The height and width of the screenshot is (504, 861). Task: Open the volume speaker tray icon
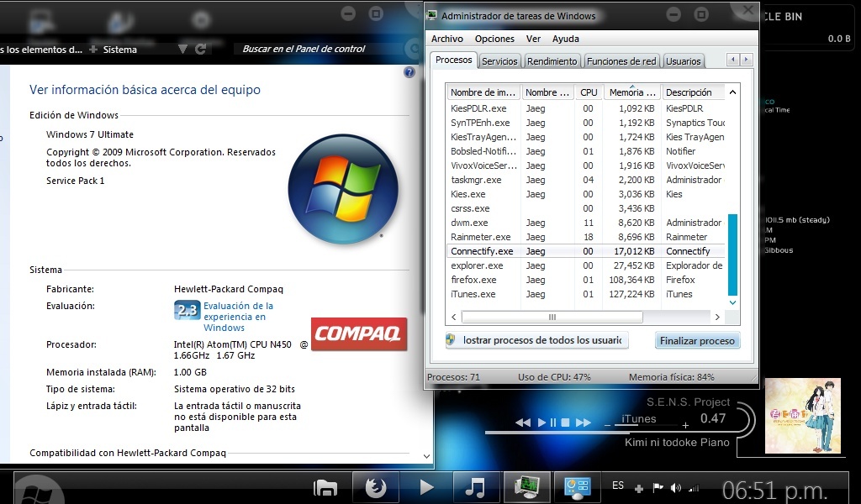tap(676, 487)
